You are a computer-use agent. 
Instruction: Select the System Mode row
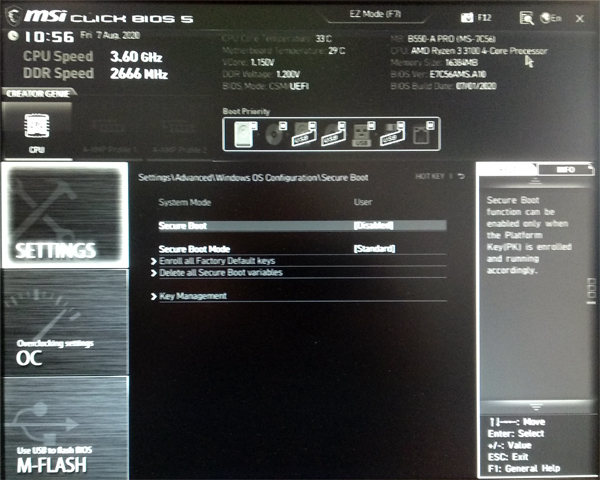(302, 202)
